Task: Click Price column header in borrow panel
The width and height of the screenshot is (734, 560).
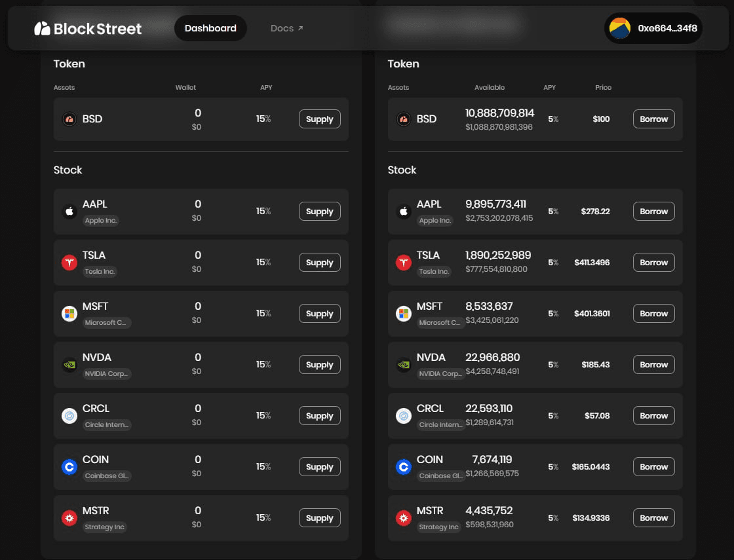Action: coord(604,88)
